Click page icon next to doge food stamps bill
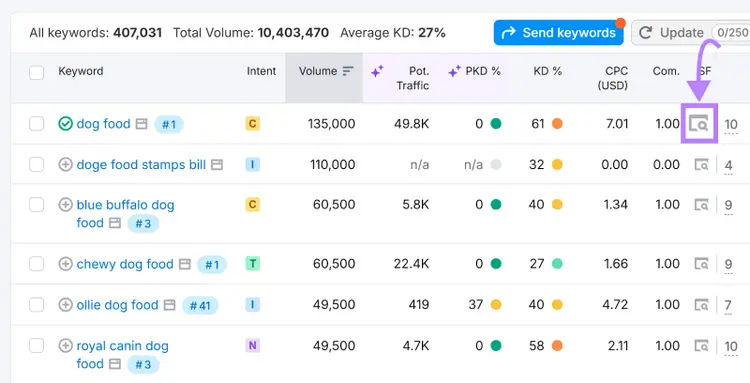The height and width of the screenshot is (383, 750). 217,165
